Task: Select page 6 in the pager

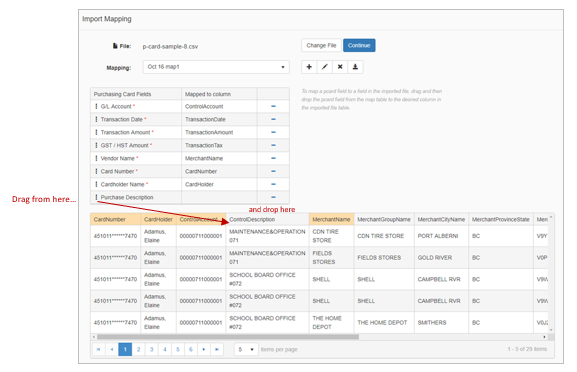Action: click(191, 349)
